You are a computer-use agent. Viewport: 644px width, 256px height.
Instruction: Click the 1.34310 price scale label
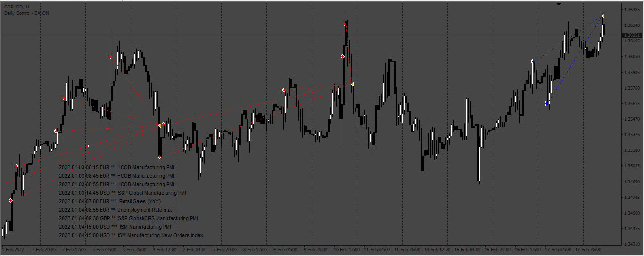click(632, 244)
